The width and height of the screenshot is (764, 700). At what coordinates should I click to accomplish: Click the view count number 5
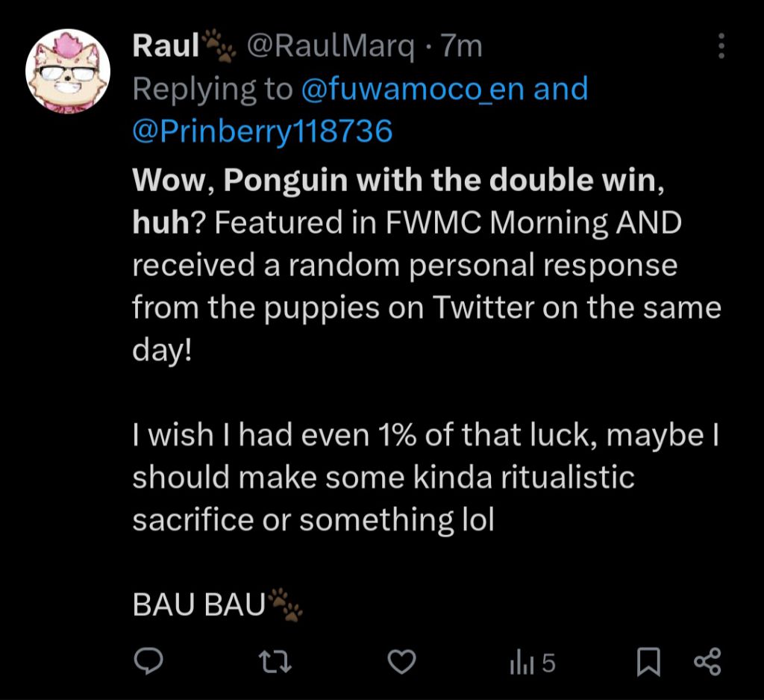[x=548, y=662]
